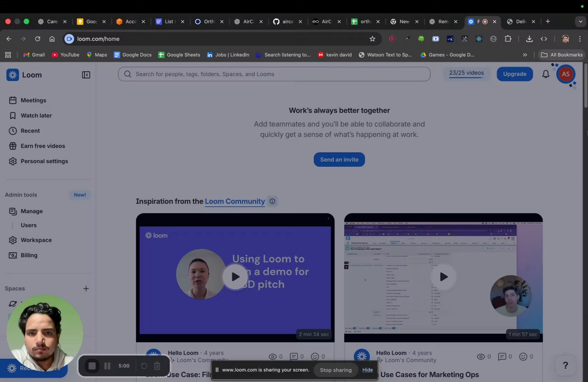Viewport: 588px width, 382px height.
Task: Reload the page
Action: click(38, 39)
